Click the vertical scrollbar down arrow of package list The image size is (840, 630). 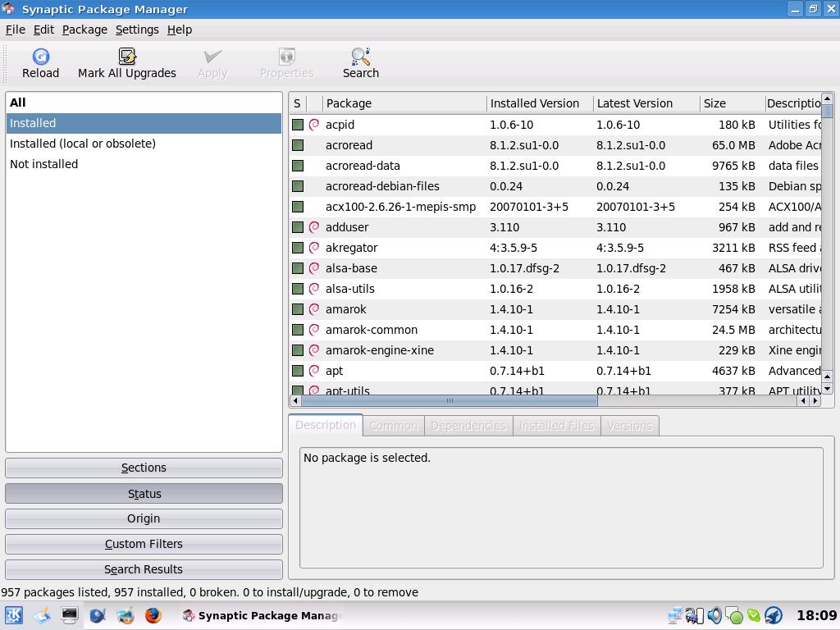point(827,389)
